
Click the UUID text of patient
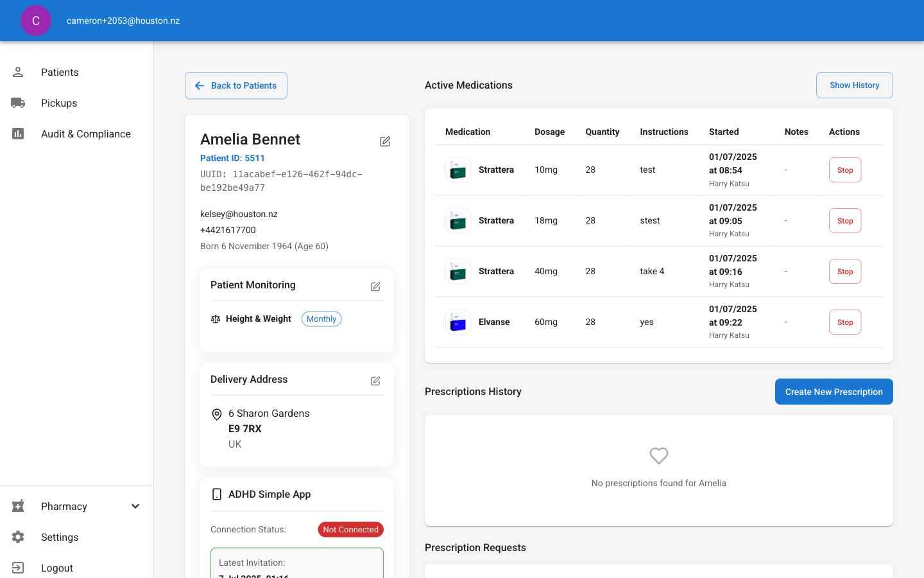[x=282, y=181]
